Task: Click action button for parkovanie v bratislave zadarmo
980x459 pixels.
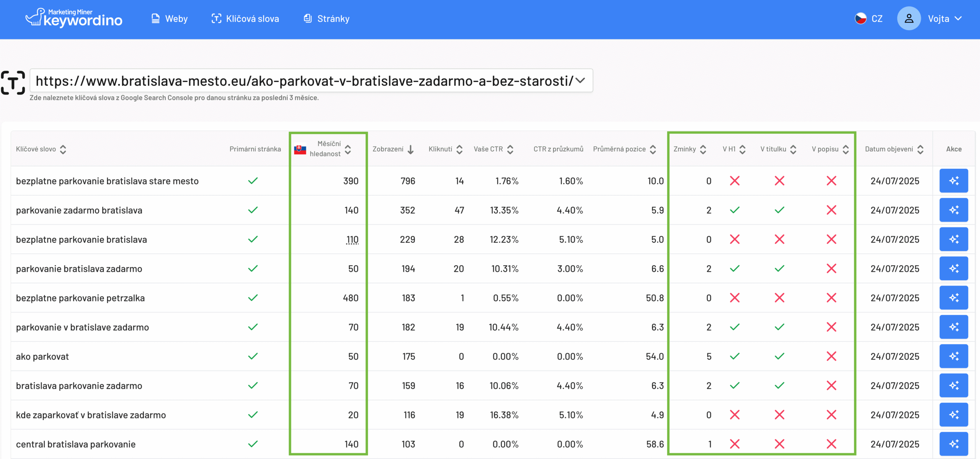Action: pyautogui.click(x=954, y=327)
